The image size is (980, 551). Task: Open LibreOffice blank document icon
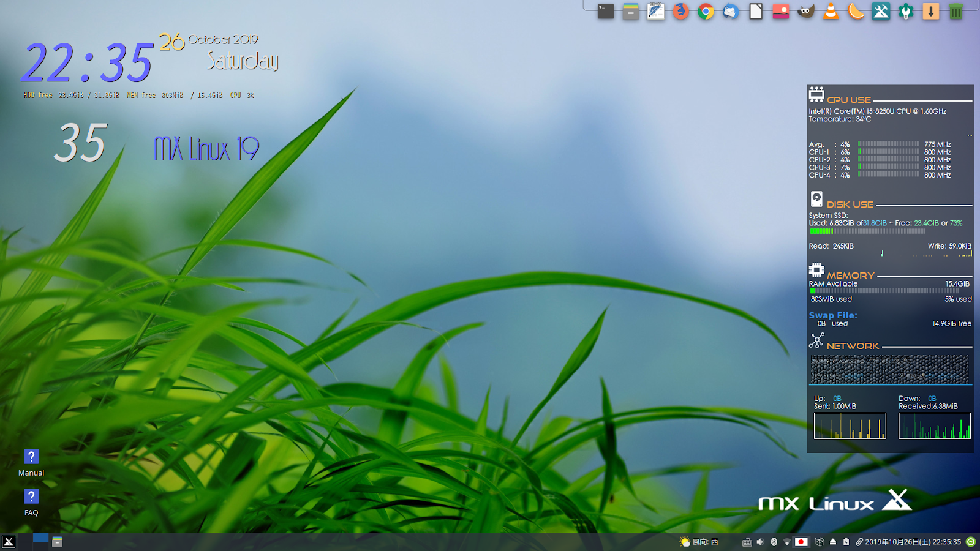click(756, 11)
